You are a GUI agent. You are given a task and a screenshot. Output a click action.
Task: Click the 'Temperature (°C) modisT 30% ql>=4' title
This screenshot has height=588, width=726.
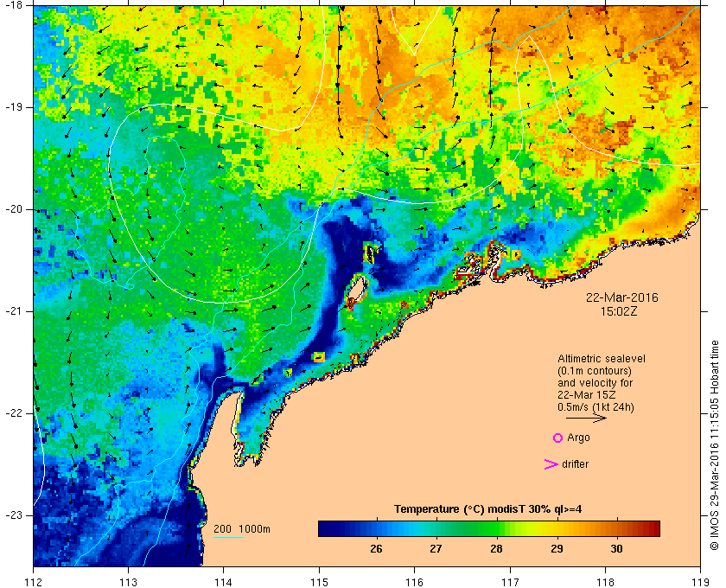(488, 509)
